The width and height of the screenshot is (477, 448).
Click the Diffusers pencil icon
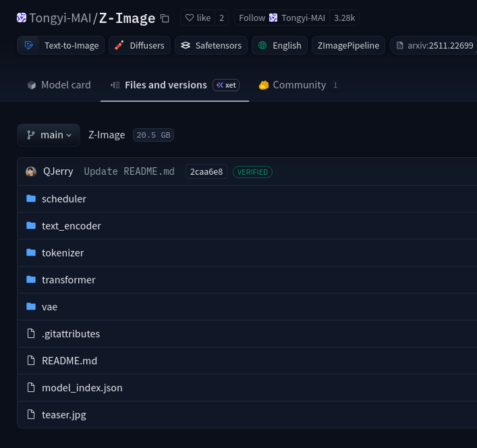point(119,45)
